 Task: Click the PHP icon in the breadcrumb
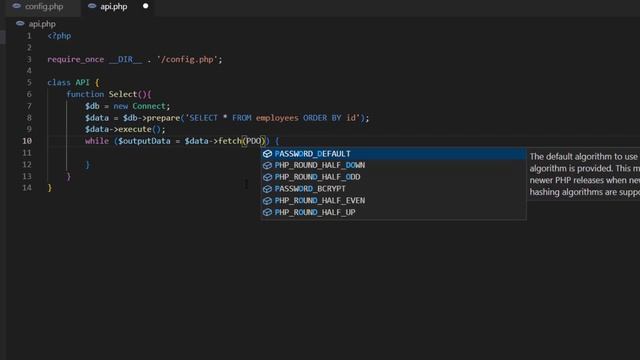click(20, 24)
